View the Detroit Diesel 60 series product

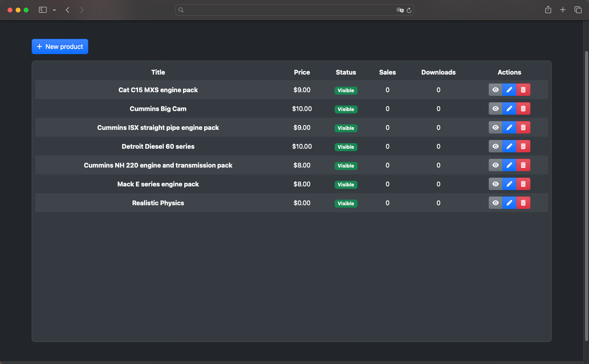point(496,146)
